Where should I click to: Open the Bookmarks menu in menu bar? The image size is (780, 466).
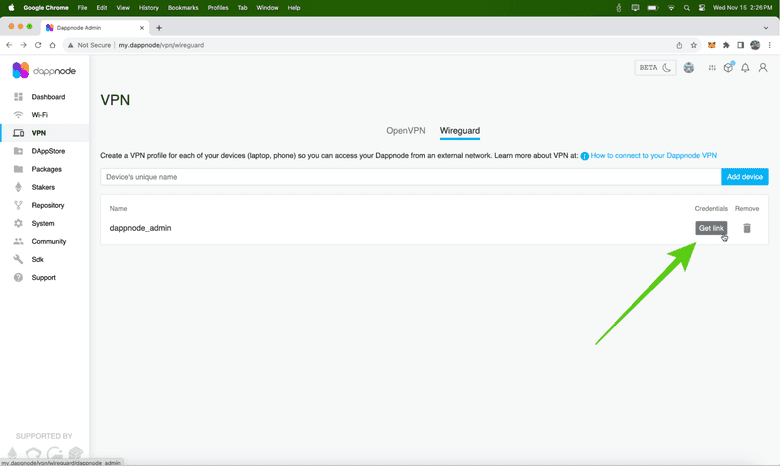coord(183,7)
